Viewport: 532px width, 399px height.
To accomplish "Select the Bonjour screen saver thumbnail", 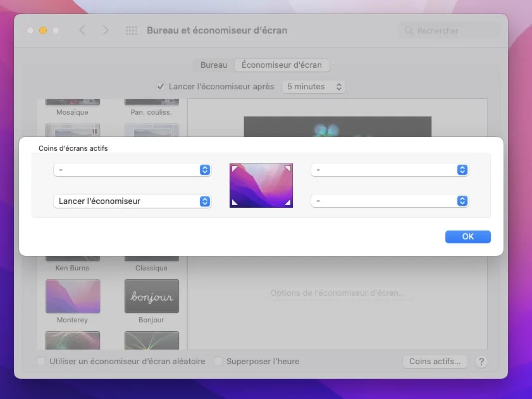I will click(x=152, y=296).
